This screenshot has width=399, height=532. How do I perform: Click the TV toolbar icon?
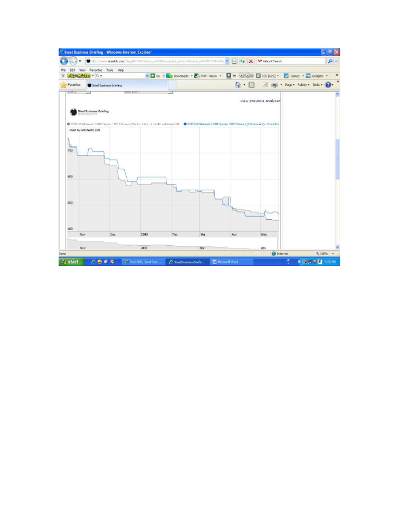click(231, 76)
